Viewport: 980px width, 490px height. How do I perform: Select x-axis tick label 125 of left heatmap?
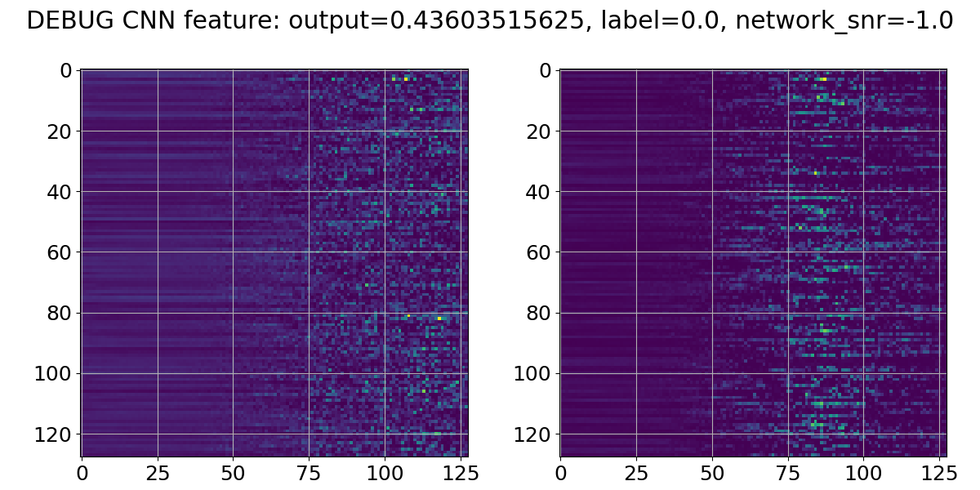click(x=461, y=472)
